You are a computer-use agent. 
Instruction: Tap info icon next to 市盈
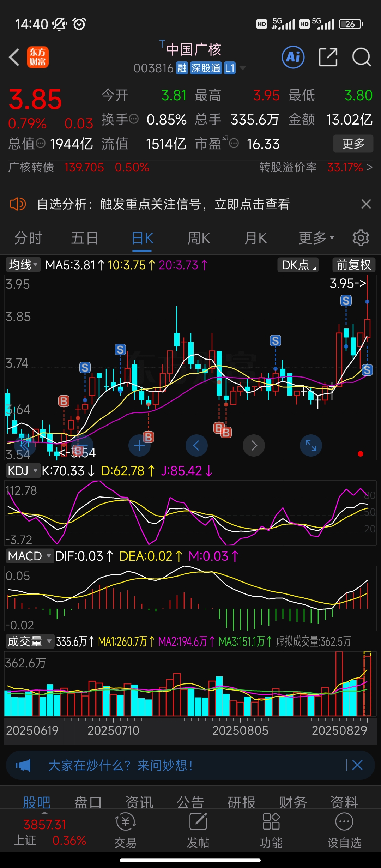(234, 143)
